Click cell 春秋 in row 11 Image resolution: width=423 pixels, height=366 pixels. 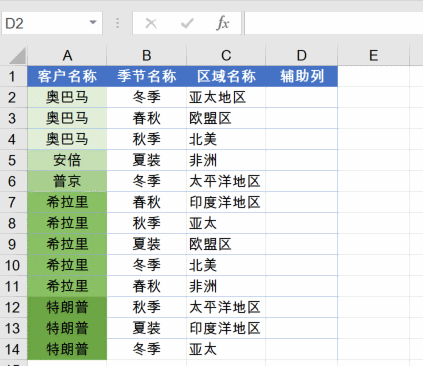pyautogui.click(x=146, y=286)
